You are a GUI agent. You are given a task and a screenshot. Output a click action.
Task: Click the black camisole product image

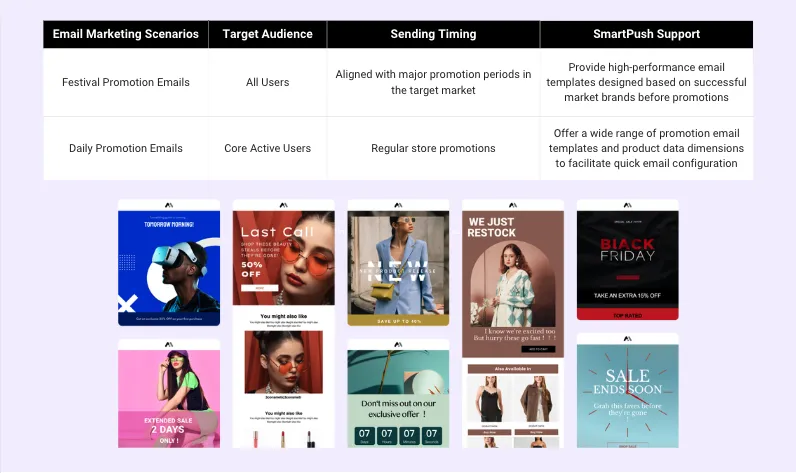pyautogui.click(x=489, y=399)
